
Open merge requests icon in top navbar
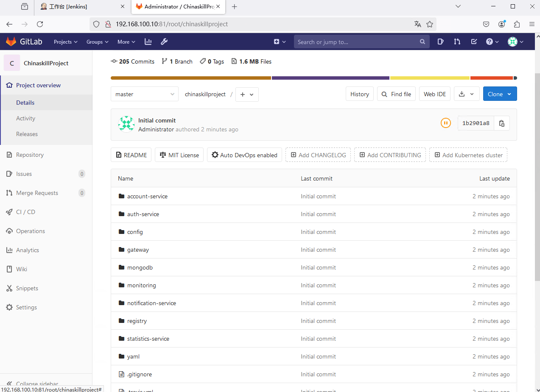457,42
